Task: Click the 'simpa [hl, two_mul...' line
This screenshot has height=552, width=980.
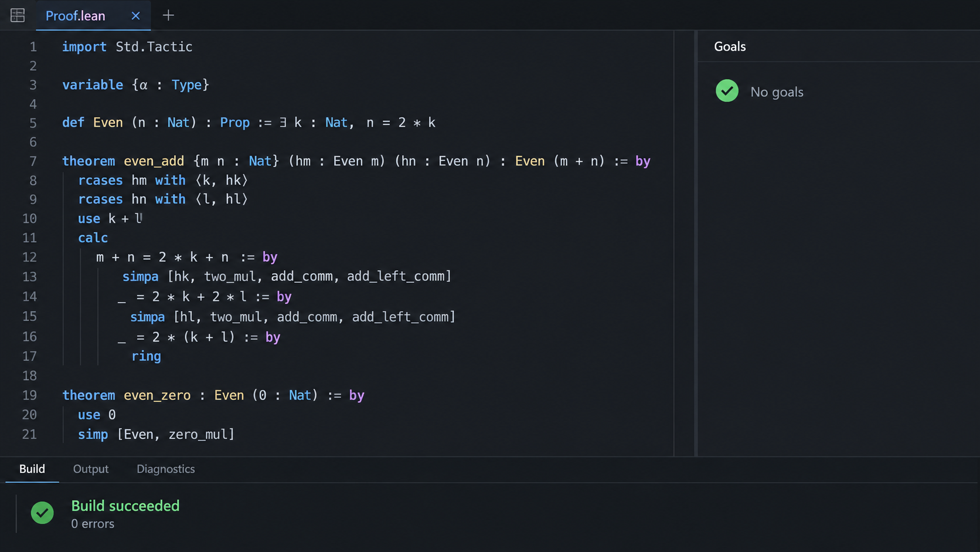Action: tap(292, 317)
